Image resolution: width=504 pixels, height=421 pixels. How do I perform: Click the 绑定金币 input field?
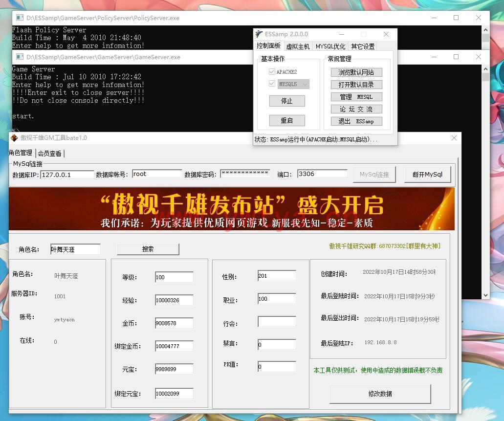(x=174, y=346)
